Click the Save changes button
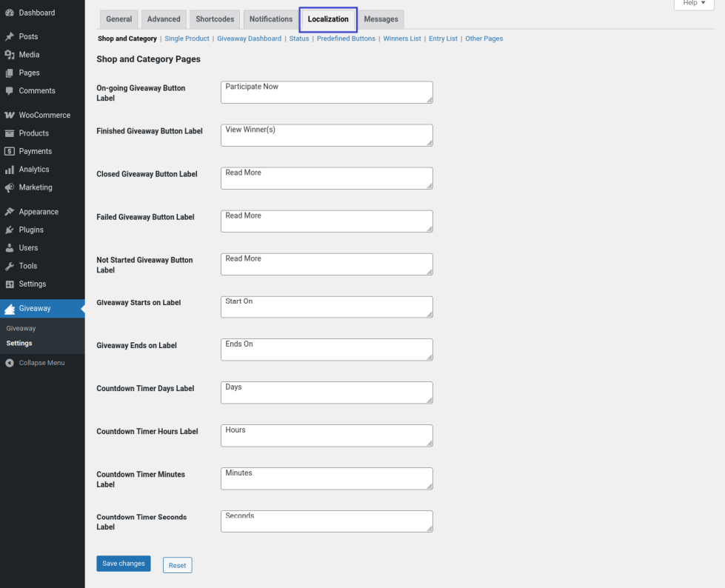The width and height of the screenshot is (725, 588). click(124, 564)
